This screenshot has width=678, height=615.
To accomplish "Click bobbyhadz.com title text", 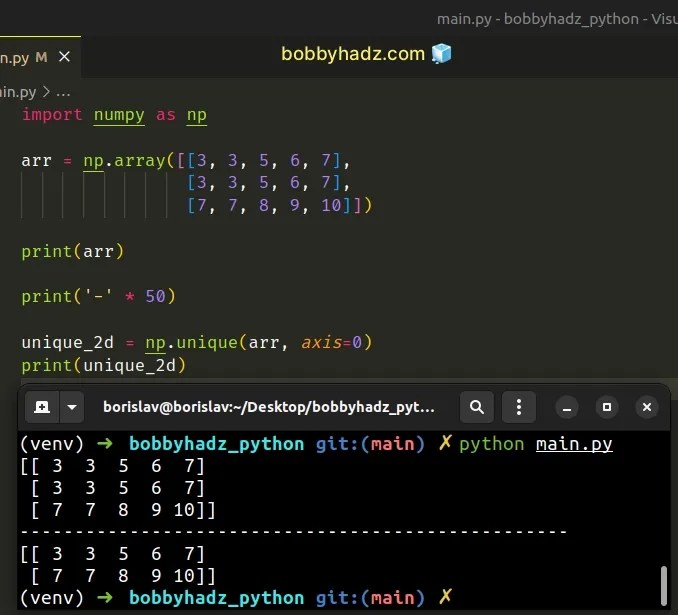I will coord(353,54).
